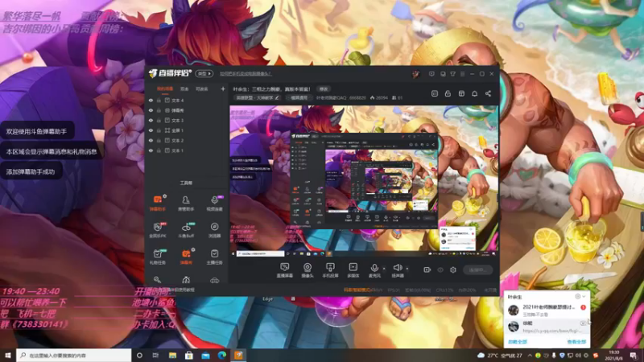The width and height of the screenshot is (644, 362).
Task: Open the Windows Start menu
Action: (x=8, y=356)
